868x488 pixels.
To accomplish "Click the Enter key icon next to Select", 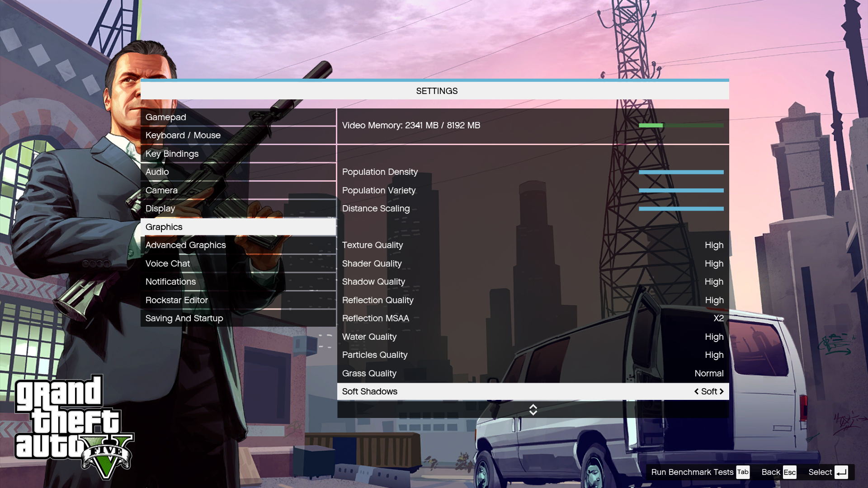I will [841, 472].
